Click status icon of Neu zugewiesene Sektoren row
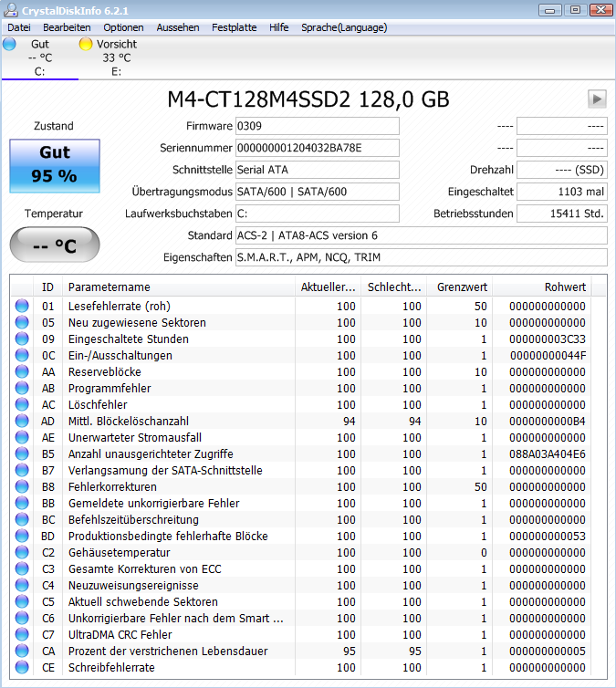The image size is (616, 688). (x=22, y=322)
